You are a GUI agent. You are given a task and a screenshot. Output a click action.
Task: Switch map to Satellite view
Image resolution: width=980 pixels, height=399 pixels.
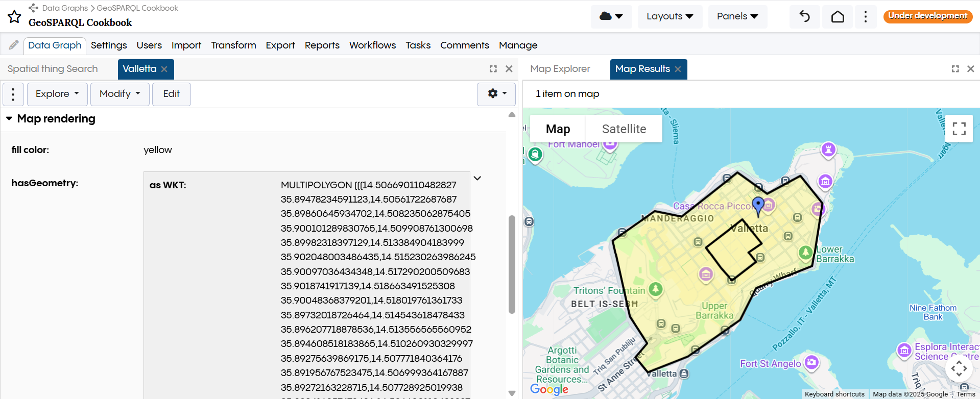click(x=624, y=129)
